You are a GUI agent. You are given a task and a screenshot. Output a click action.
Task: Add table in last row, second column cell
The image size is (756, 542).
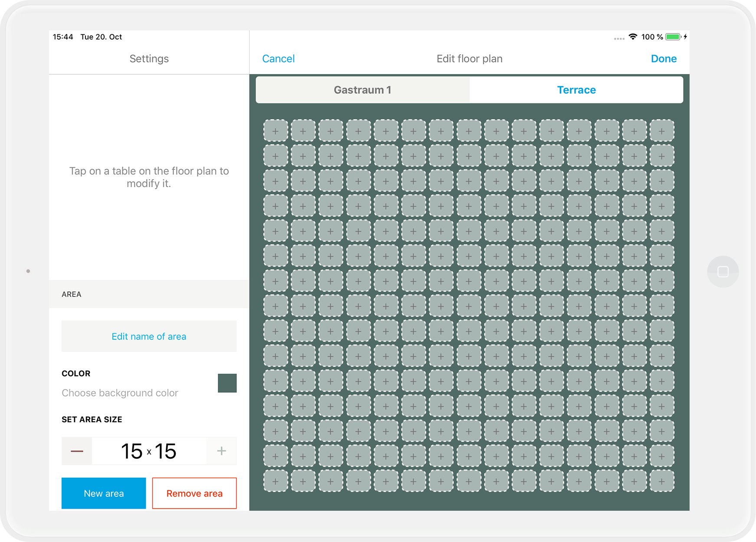point(303,481)
